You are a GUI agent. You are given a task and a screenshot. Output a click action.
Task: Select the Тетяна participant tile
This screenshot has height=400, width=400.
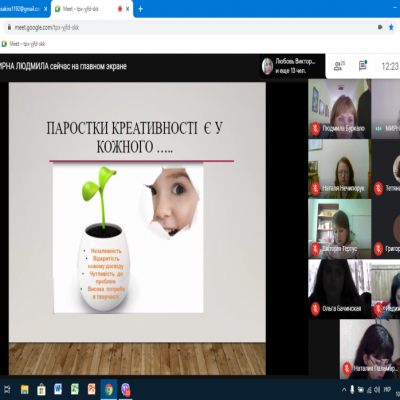click(x=386, y=169)
